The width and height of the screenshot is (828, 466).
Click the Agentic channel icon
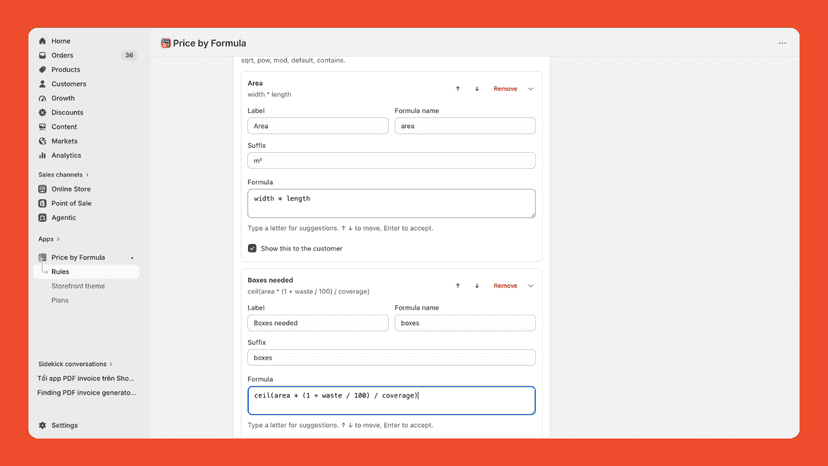[x=42, y=217]
